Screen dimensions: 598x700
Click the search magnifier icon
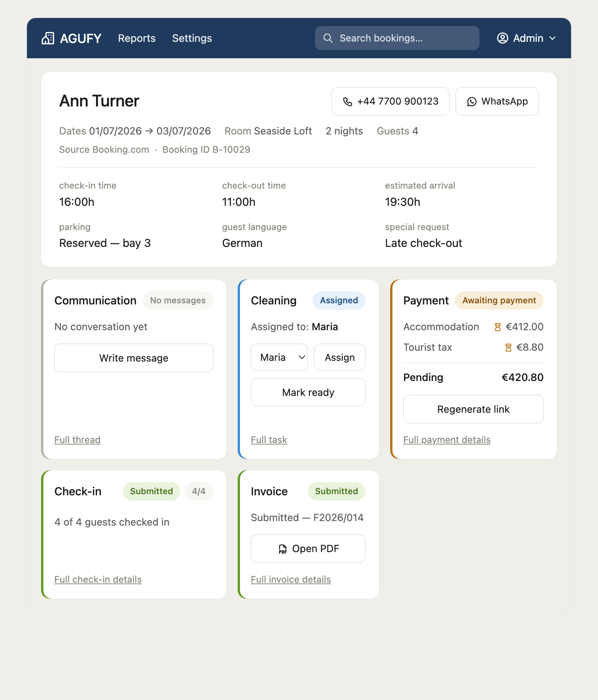pyautogui.click(x=328, y=38)
